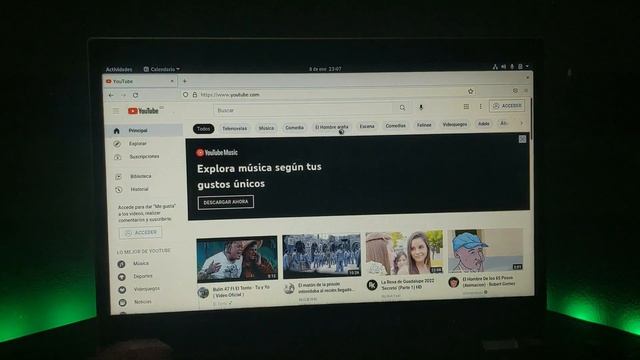Open browser application menu icon
Viewport: 640px width, 360px height.
(x=526, y=91)
